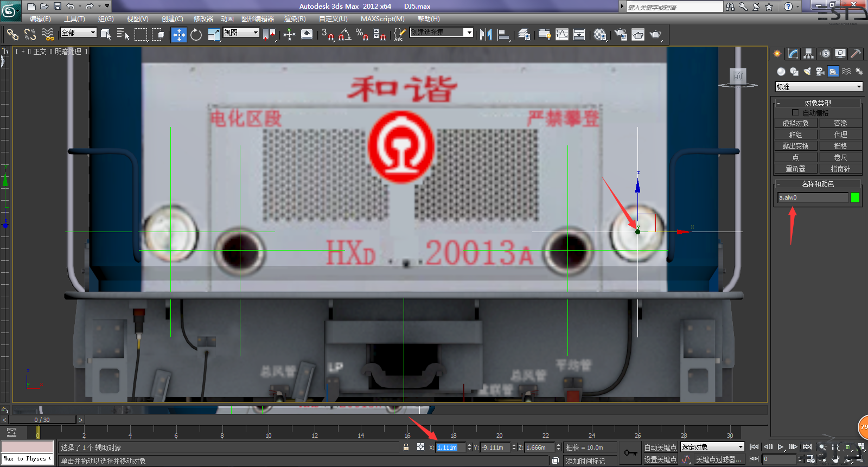
Task: Click the 栅格 helper button
Action: (840, 146)
